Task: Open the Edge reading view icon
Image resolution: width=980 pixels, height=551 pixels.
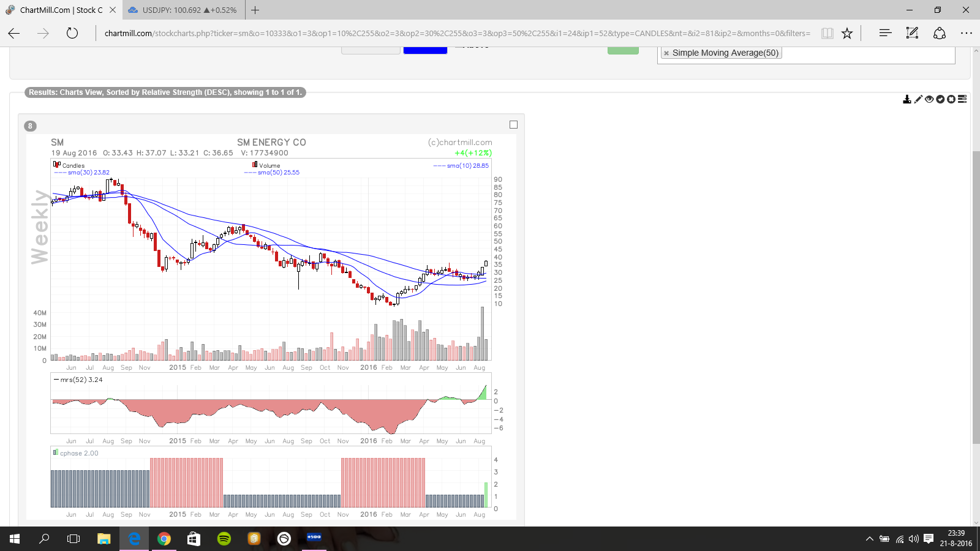Action: coord(827,33)
